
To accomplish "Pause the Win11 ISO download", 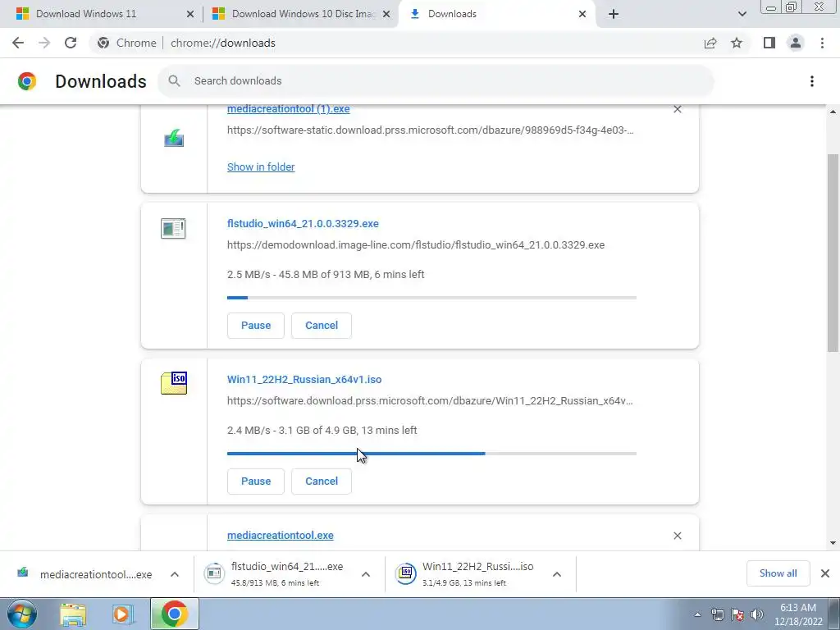I will tap(256, 481).
